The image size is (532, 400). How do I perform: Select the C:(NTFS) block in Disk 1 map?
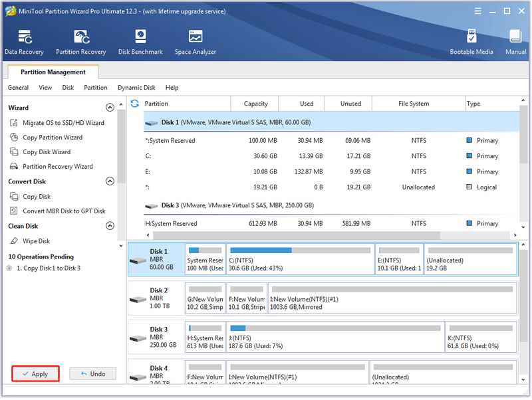pyautogui.click(x=301, y=259)
